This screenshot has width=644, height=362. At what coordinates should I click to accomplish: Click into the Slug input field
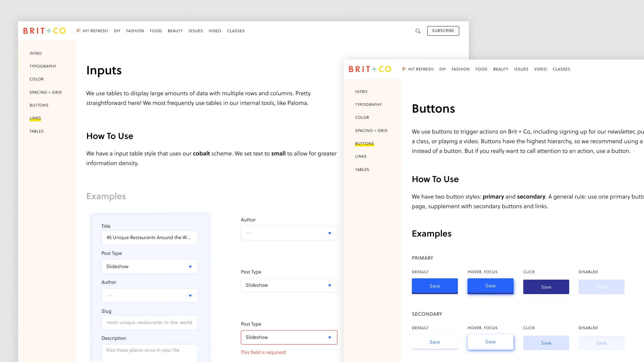tap(149, 323)
